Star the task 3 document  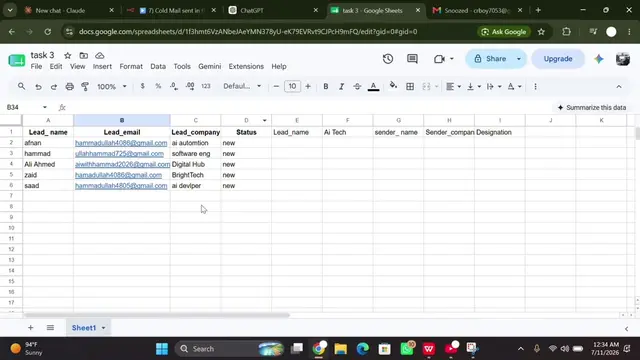[x=68, y=56]
